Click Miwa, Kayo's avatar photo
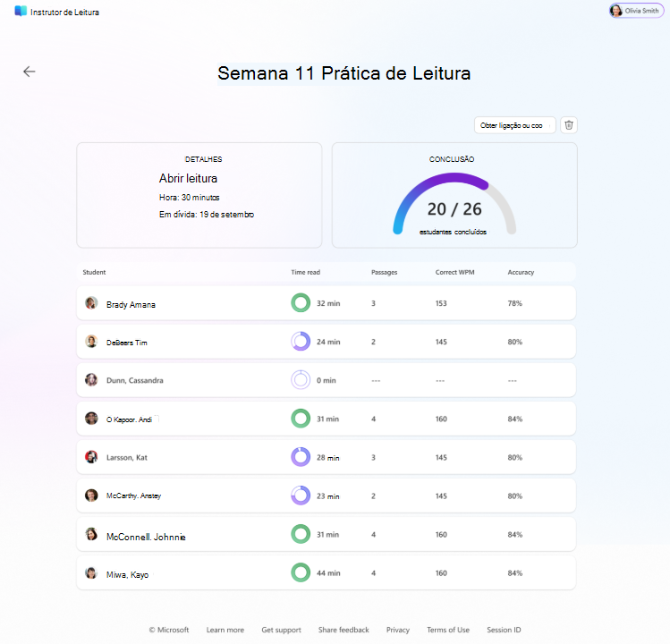This screenshot has width=670, height=644. (91, 572)
